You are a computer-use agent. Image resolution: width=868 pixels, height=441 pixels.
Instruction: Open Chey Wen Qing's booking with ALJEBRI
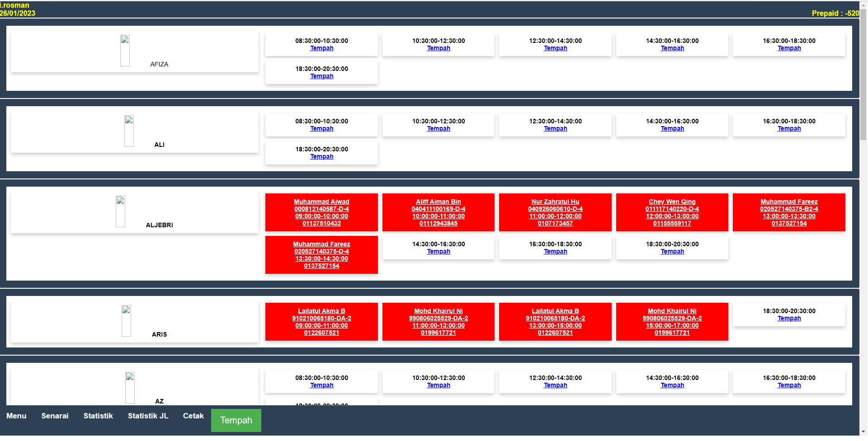[x=672, y=212]
